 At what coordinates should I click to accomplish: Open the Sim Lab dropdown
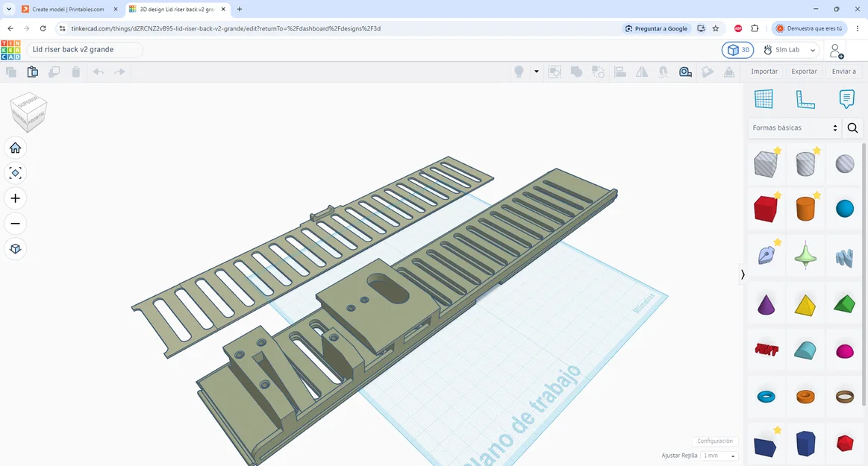tap(790, 50)
